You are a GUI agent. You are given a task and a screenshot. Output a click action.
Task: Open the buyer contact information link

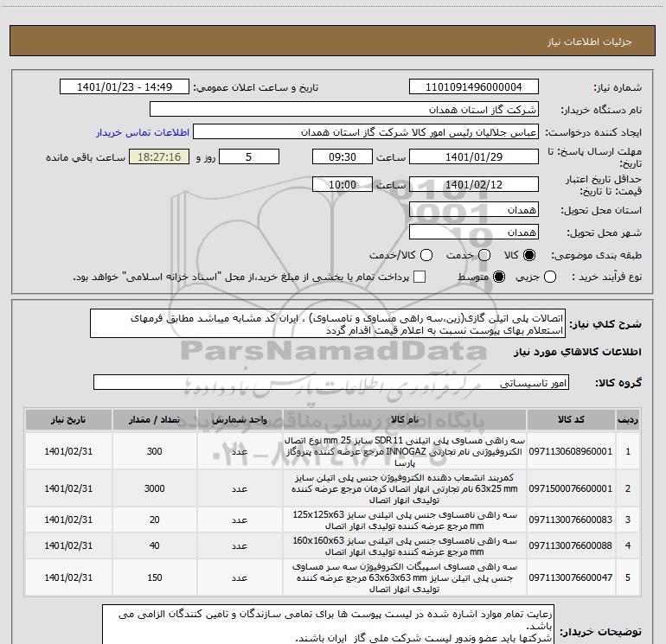point(143,132)
